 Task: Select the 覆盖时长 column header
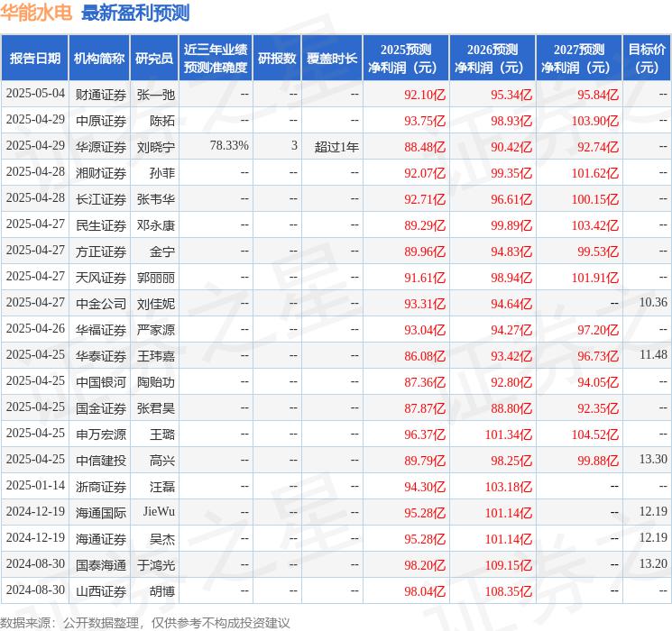pos(332,59)
